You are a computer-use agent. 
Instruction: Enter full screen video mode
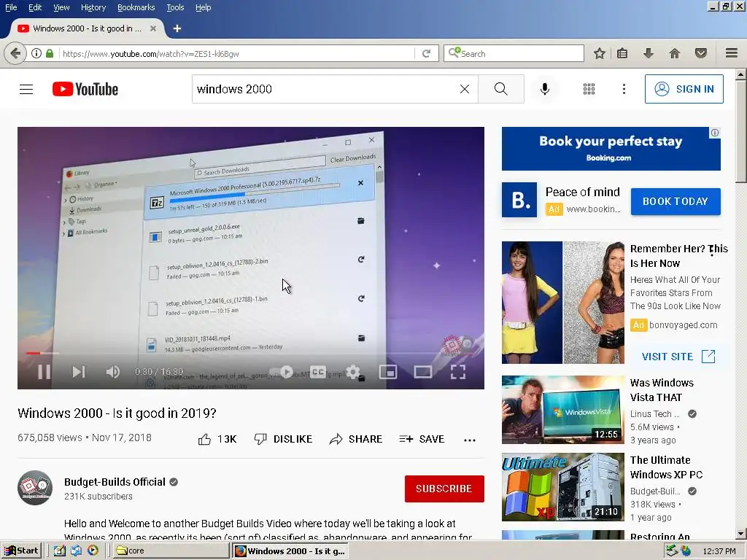coord(458,372)
